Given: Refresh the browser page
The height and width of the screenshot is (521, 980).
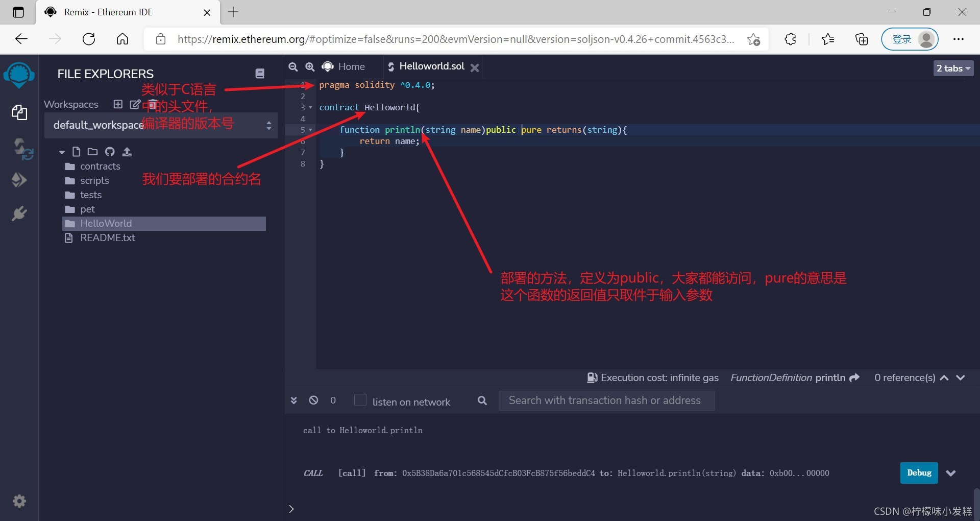Looking at the screenshot, I should [x=89, y=39].
